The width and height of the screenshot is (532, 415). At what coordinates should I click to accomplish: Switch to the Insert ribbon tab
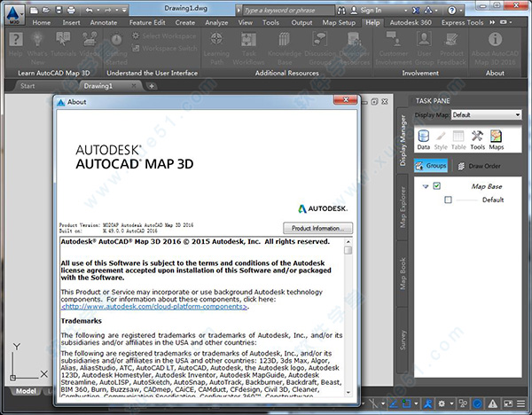(71, 22)
